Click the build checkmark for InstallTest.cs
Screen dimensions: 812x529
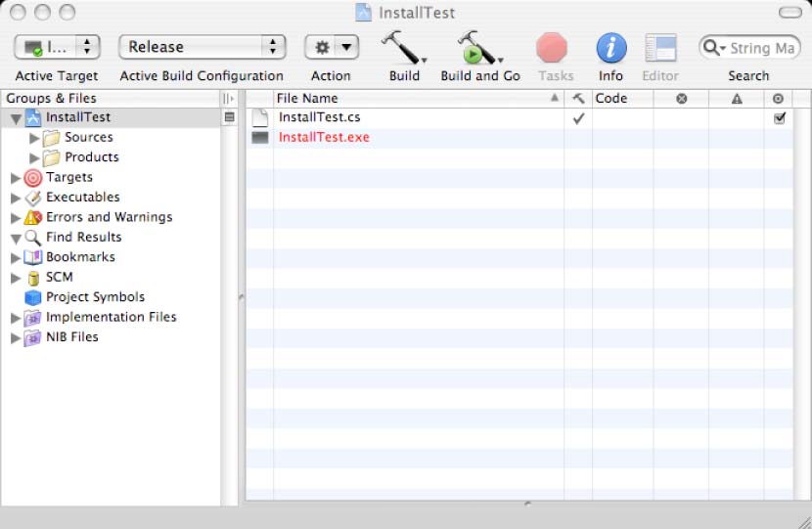(x=578, y=118)
